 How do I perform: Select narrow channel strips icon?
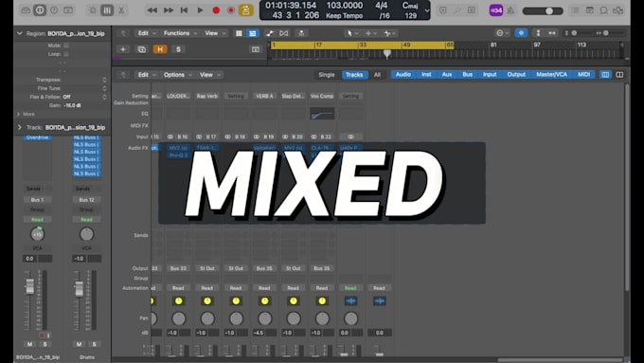pyautogui.click(x=605, y=75)
